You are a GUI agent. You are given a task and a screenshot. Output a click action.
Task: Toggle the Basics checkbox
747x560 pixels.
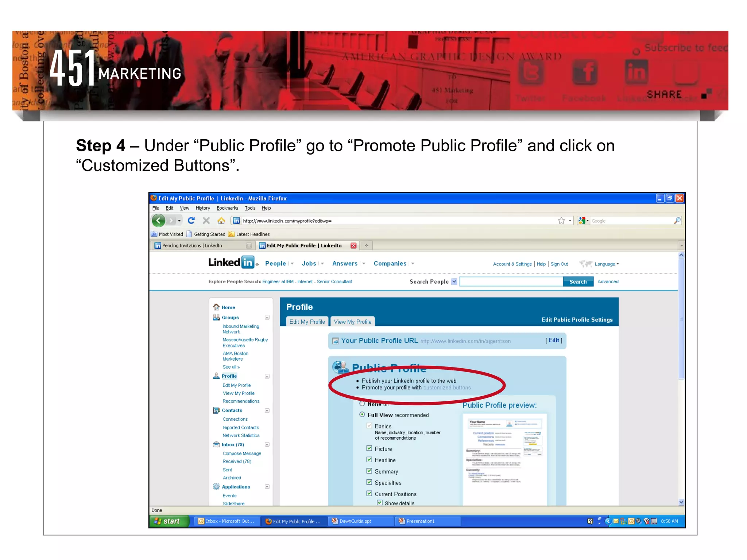point(369,426)
